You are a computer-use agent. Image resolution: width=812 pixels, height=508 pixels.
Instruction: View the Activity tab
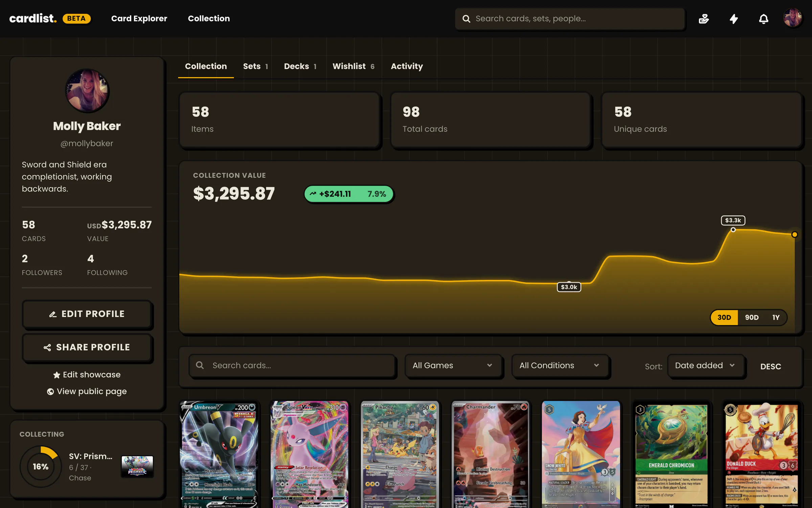[407, 66]
